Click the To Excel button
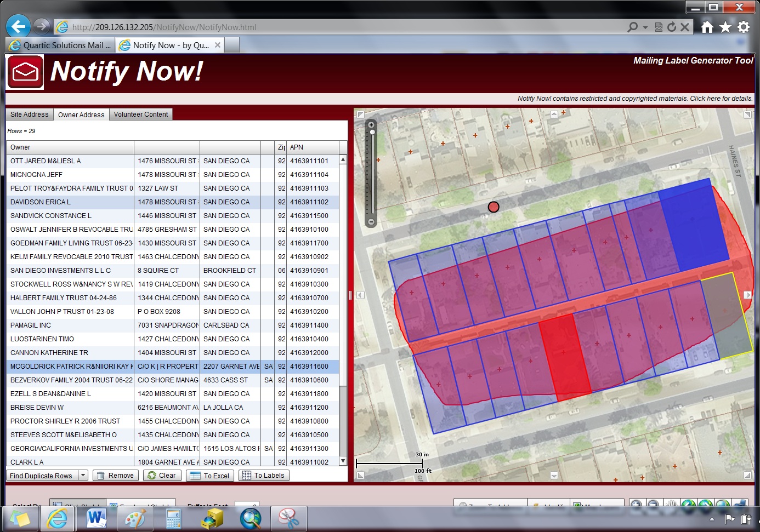The height and width of the screenshot is (532, 760). (x=210, y=476)
